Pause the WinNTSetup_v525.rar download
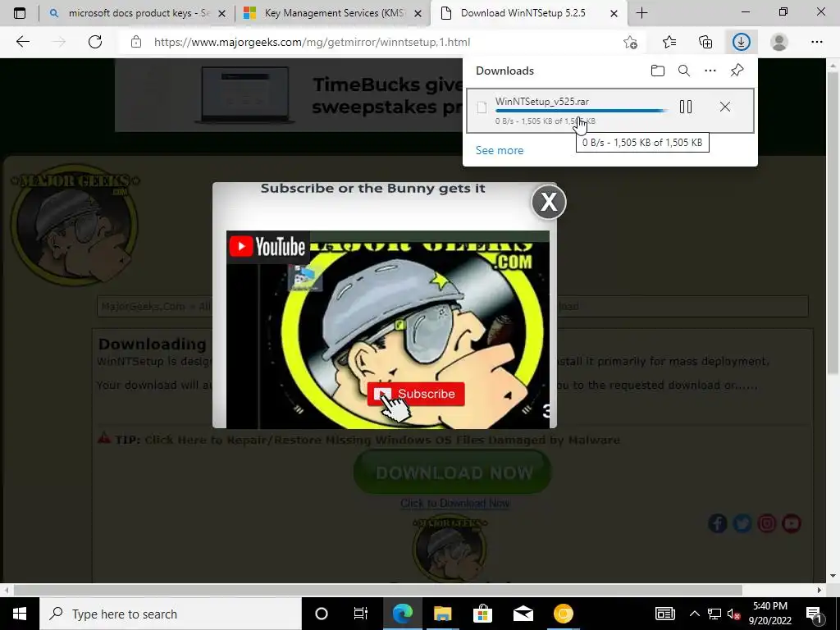This screenshot has height=630, width=840. [x=686, y=107]
